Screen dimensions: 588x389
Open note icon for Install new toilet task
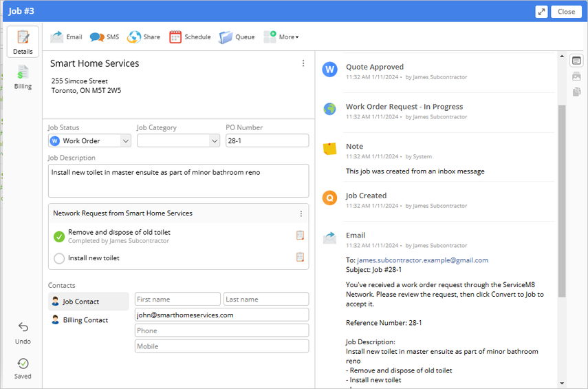[300, 257]
